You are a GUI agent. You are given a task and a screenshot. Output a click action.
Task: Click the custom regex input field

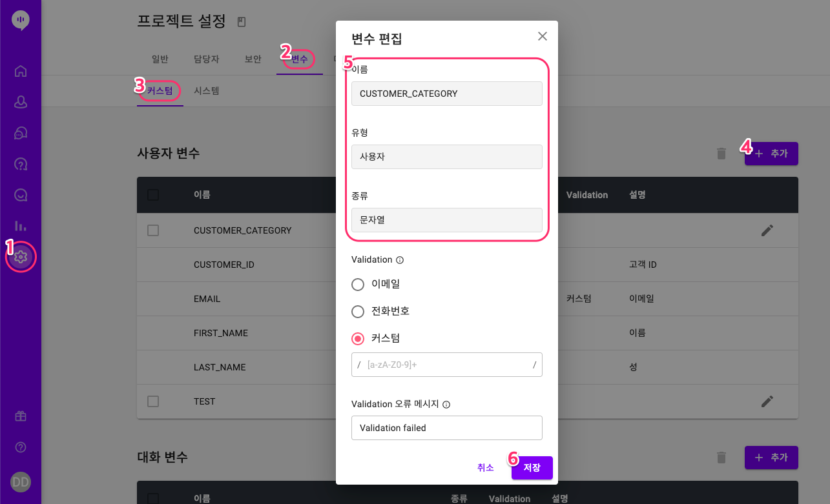447,365
